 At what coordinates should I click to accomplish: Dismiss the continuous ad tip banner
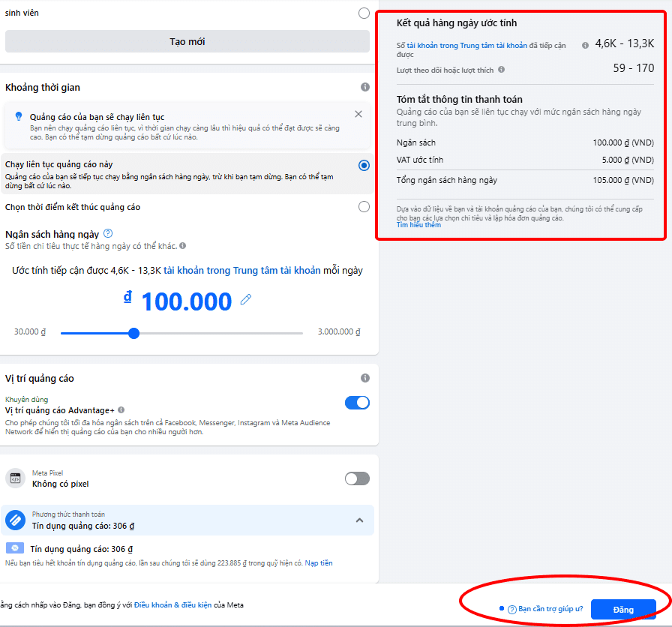point(358,114)
